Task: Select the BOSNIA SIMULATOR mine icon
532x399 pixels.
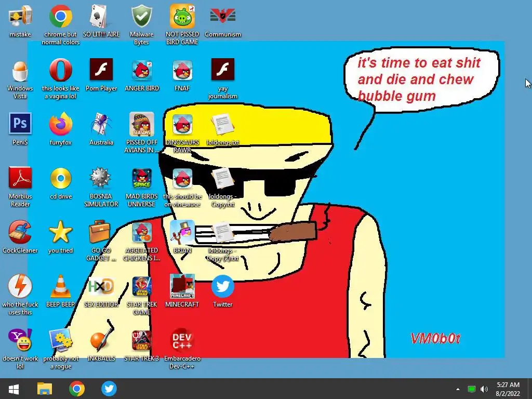Action: (x=100, y=178)
